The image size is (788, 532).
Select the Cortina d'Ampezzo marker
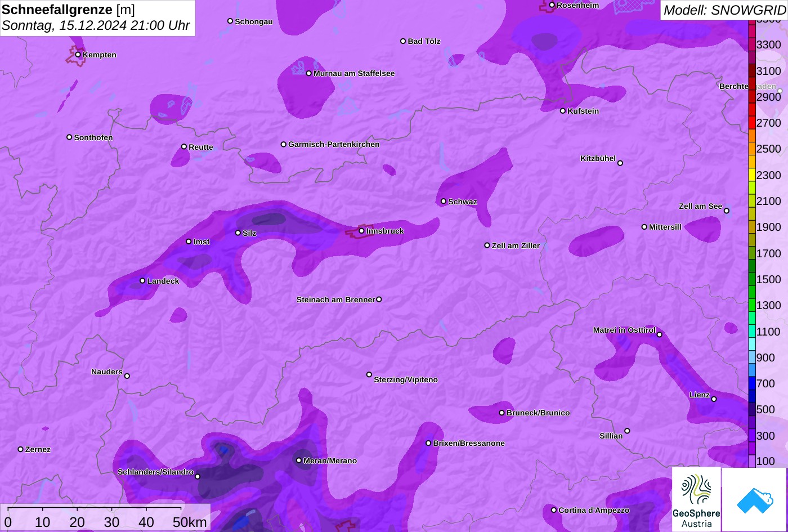[x=554, y=510]
